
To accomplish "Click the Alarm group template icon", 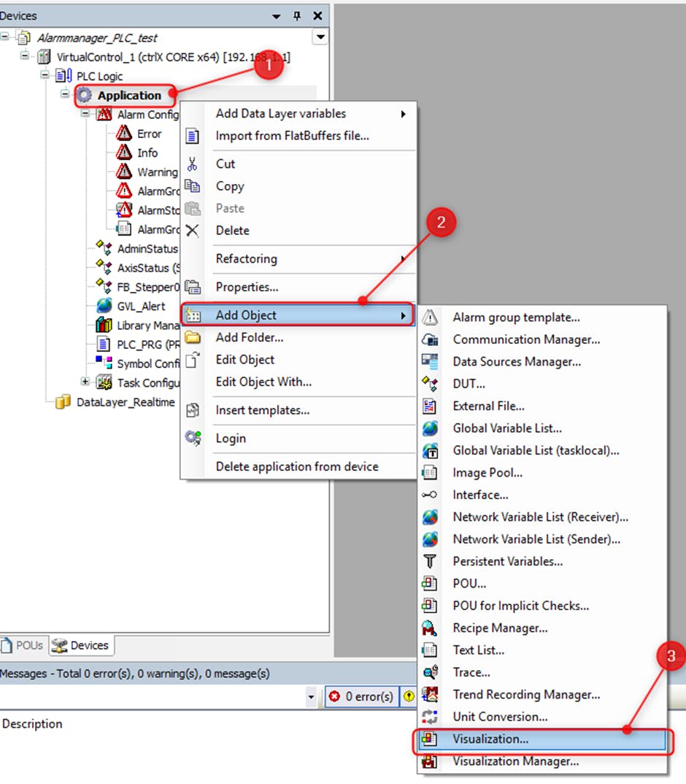I will point(430,318).
